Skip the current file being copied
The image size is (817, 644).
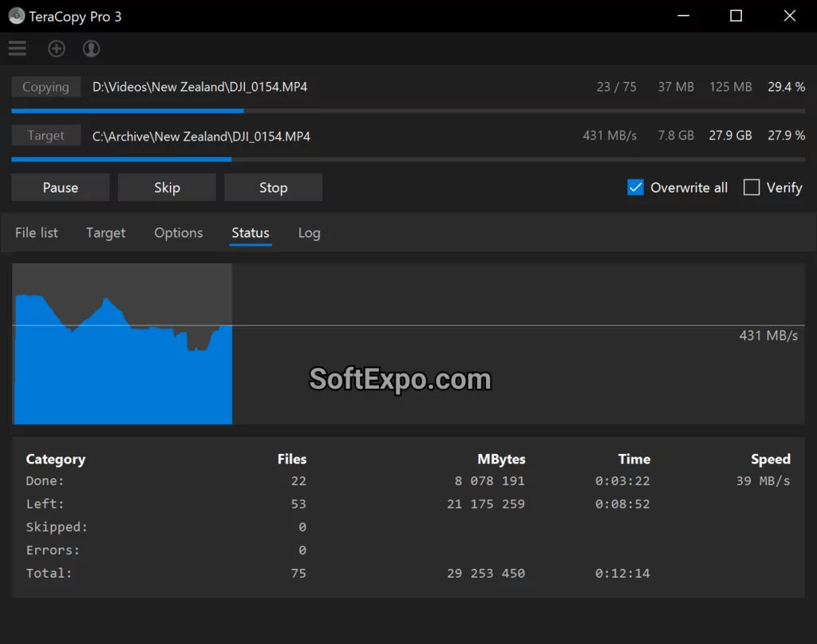point(167,187)
